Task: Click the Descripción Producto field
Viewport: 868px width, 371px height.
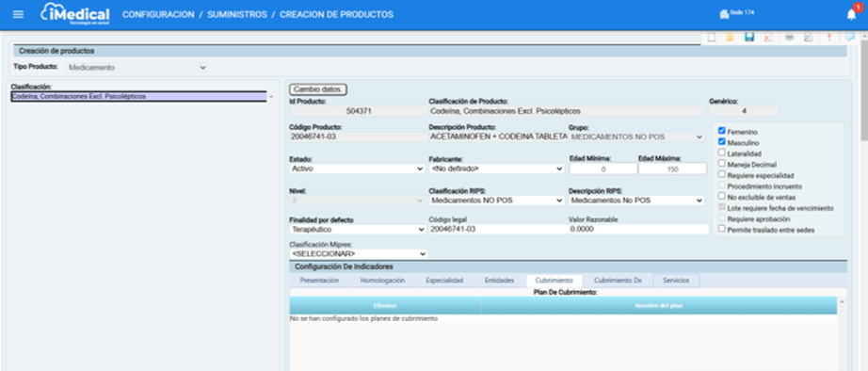Action: [x=498, y=137]
